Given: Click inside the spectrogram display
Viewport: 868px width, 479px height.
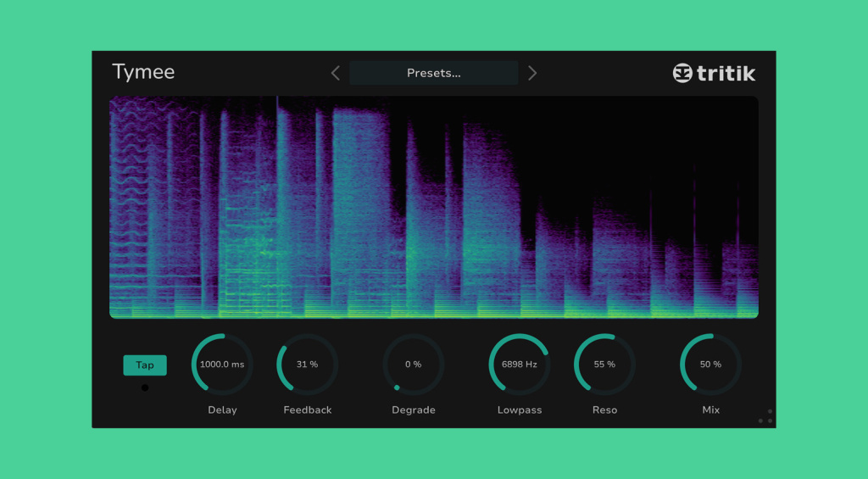Looking at the screenshot, I should pyautogui.click(x=433, y=207).
